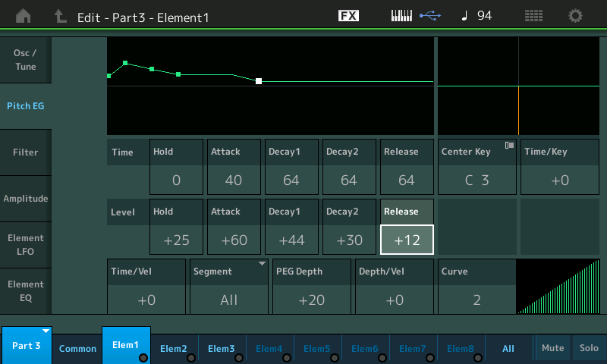Image resolution: width=607 pixels, height=364 pixels.
Task: Open the Segment dropdown set to All
Action: tap(229, 286)
